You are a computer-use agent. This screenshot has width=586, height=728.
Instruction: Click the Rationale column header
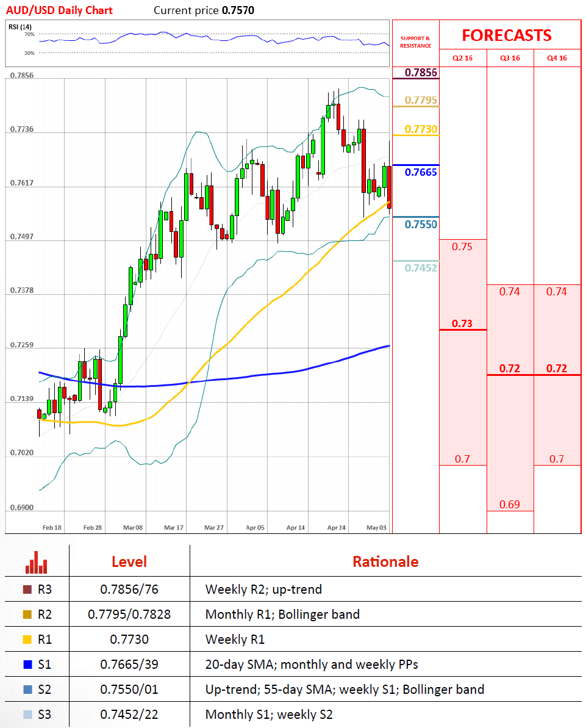pyautogui.click(x=385, y=561)
